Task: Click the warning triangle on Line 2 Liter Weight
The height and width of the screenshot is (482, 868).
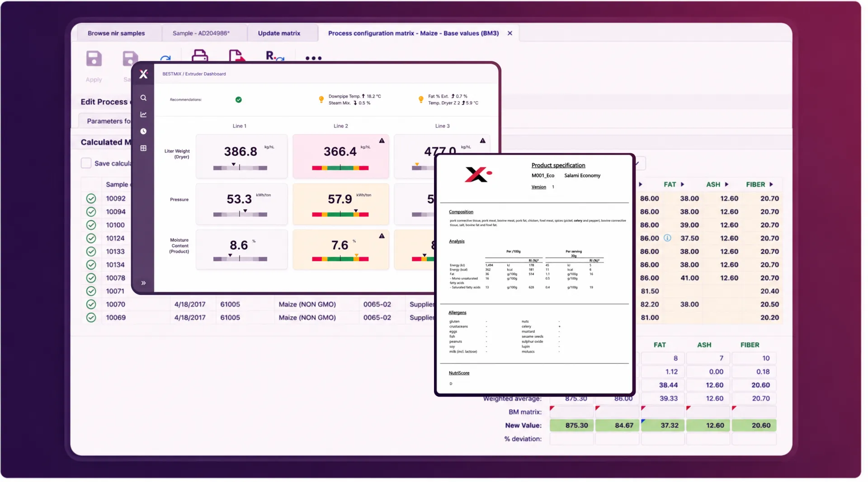Action: pos(382,140)
